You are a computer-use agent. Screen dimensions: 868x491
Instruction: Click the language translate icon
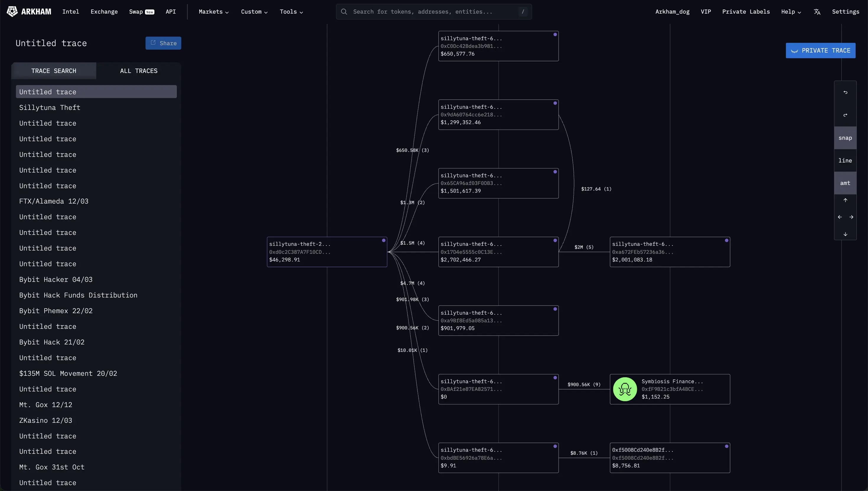tap(817, 12)
